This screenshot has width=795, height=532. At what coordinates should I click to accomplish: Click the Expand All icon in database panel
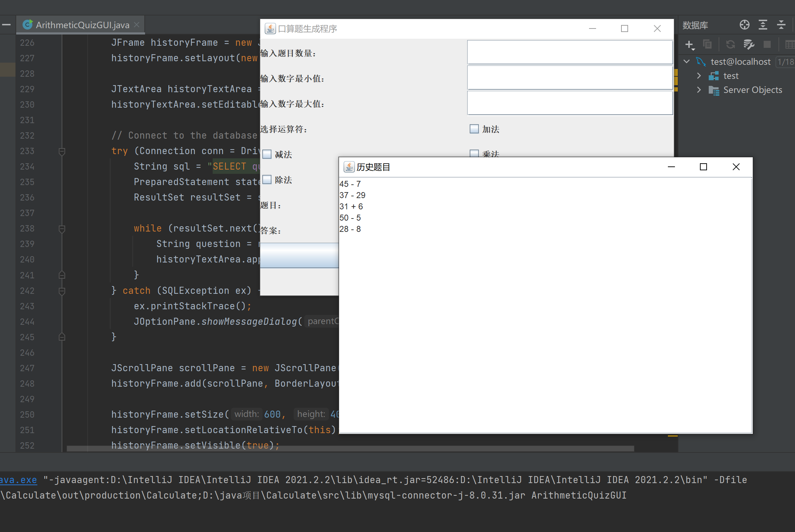[x=763, y=25]
